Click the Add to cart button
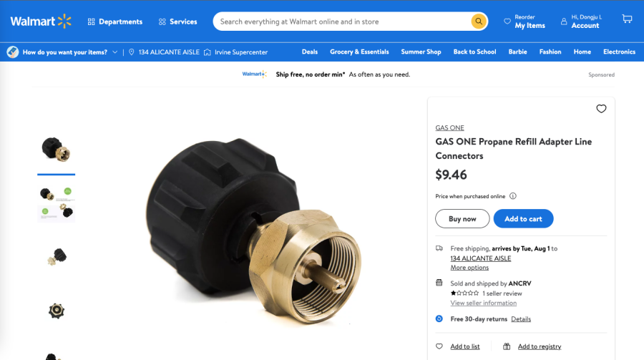 523,218
